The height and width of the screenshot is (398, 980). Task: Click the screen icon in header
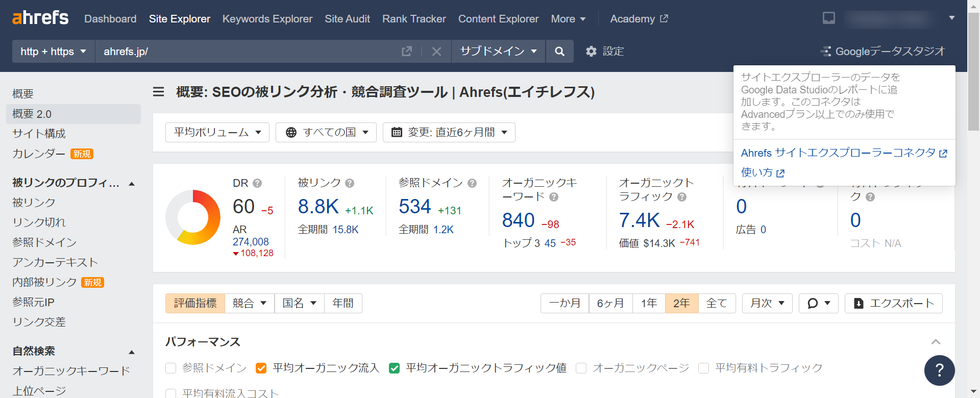pos(829,18)
